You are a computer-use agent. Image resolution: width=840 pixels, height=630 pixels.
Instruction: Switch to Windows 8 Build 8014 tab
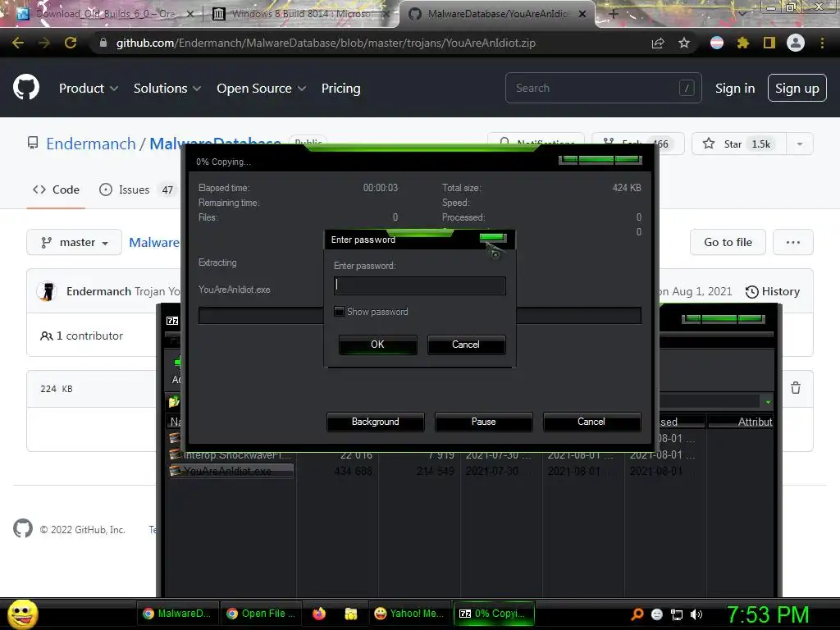coord(300,14)
